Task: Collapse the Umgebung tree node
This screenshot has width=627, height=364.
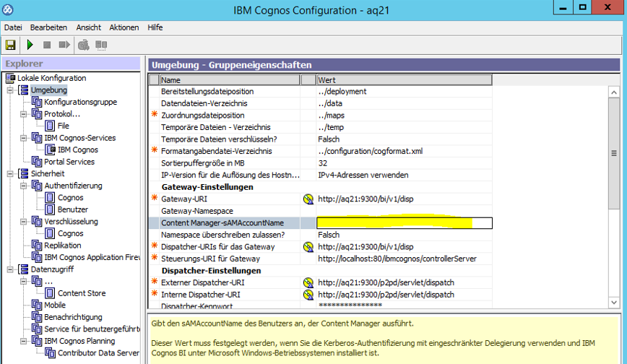Action: point(10,90)
